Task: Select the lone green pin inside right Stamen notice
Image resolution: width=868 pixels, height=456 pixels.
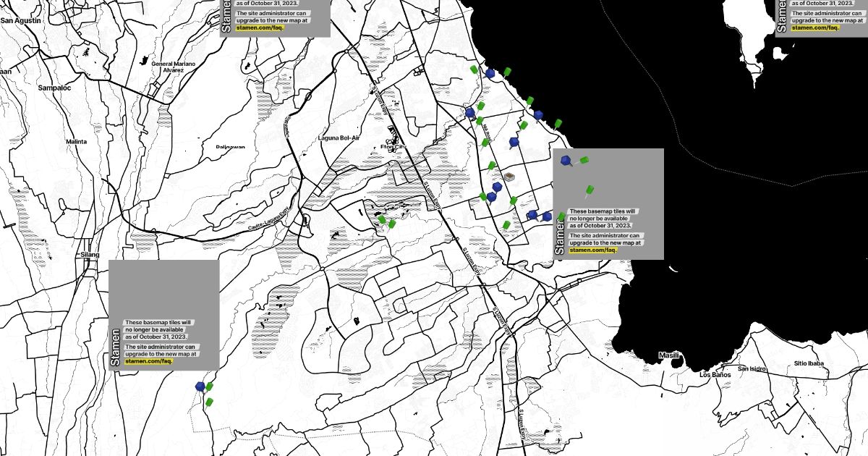Action: coord(590,190)
